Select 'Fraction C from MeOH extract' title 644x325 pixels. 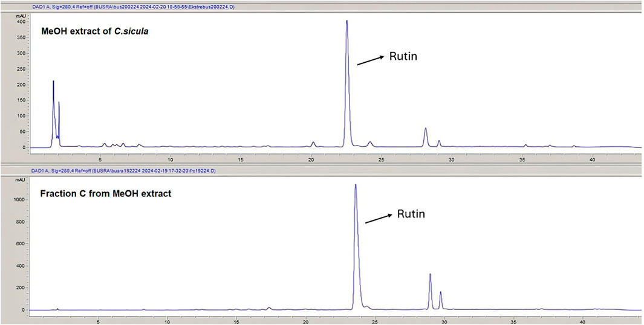(x=106, y=193)
